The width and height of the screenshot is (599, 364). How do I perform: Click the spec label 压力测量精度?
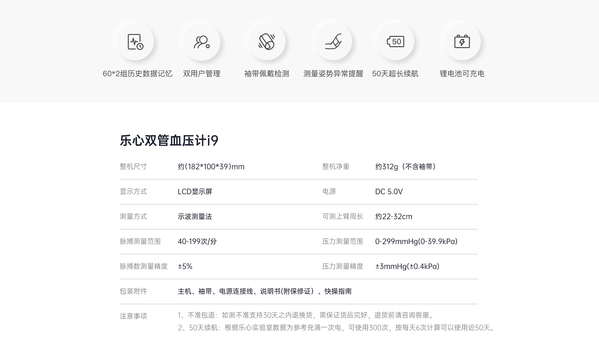pos(343,266)
